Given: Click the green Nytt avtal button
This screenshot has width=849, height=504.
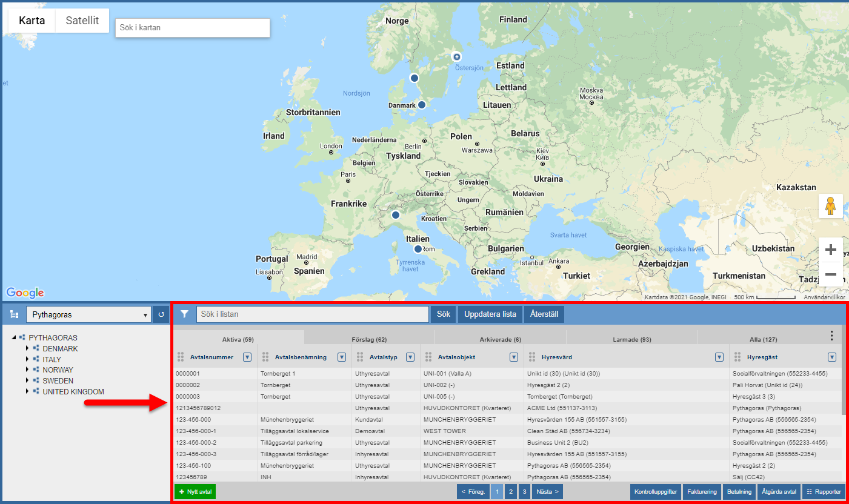Looking at the screenshot, I should click(195, 492).
